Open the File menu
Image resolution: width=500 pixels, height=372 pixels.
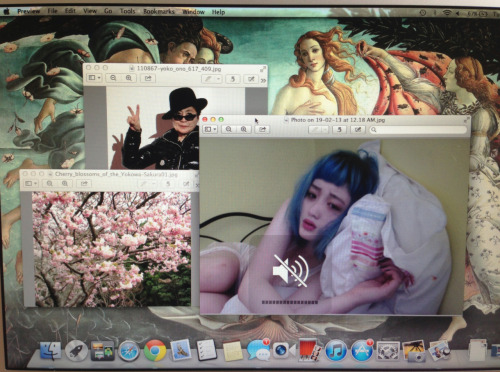[x=52, y=11]
